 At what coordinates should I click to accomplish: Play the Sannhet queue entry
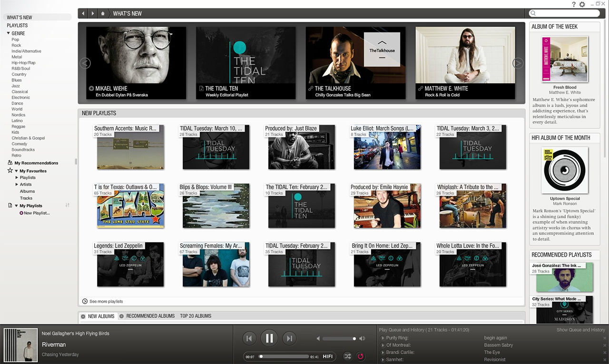click(382, 359)
